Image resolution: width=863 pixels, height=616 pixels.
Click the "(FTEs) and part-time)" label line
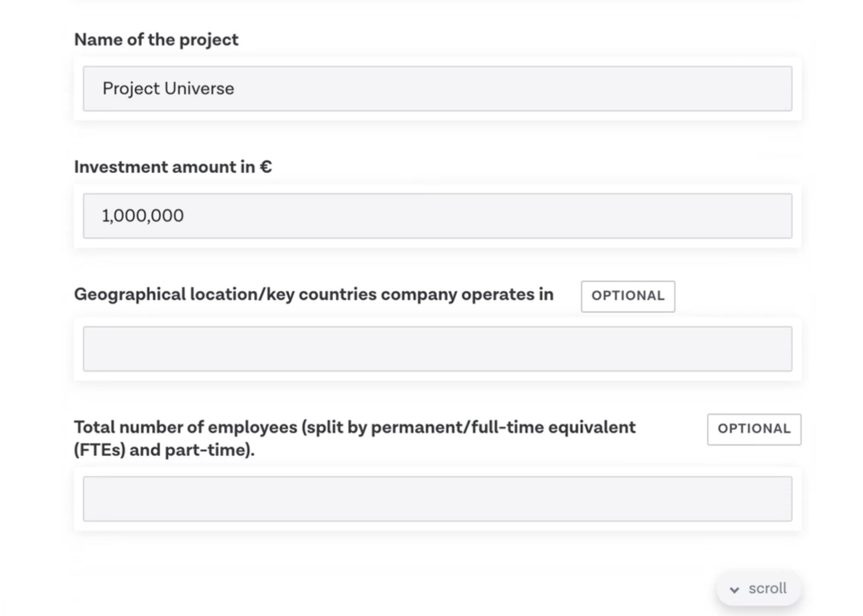tap(164, 450)
